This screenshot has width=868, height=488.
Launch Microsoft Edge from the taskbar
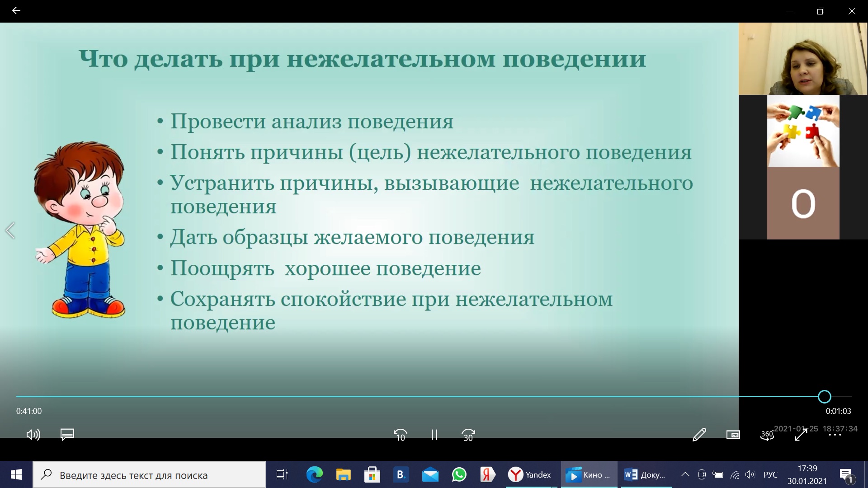[315, 474]
